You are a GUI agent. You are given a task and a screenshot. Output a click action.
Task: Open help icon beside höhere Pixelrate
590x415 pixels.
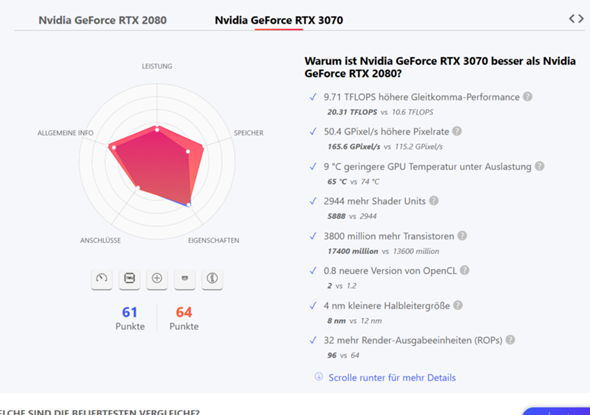pyautogui.click(x=457, y=131)
